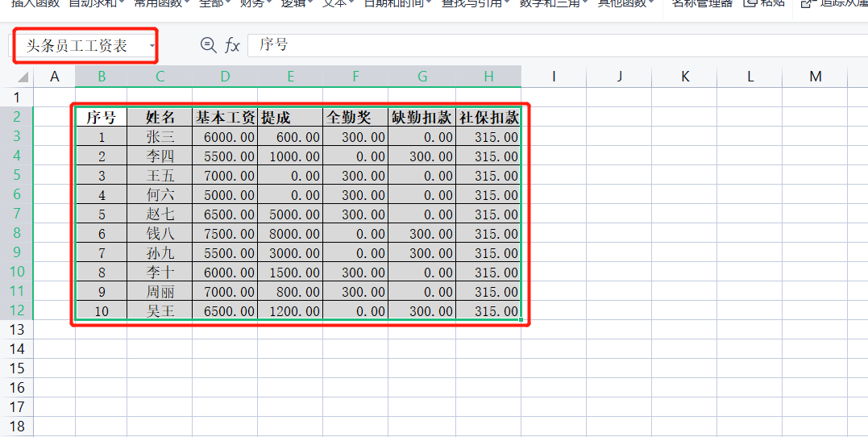Select the cell with name 何六
This screenshot has height=437, width=868.
[x=160, y=194]
